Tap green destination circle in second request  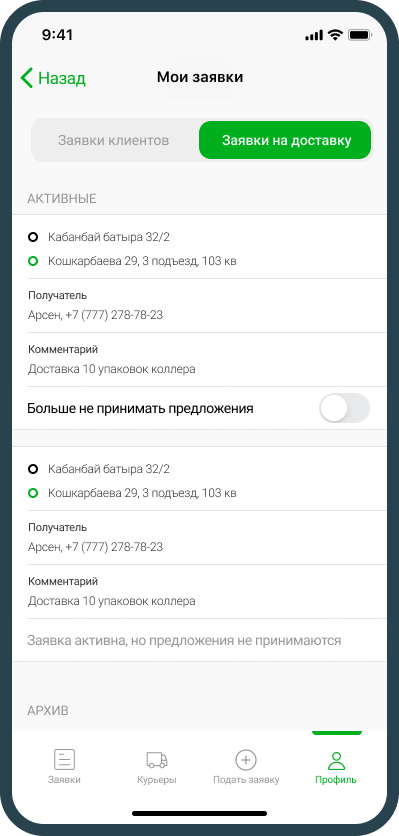(33, 493)
